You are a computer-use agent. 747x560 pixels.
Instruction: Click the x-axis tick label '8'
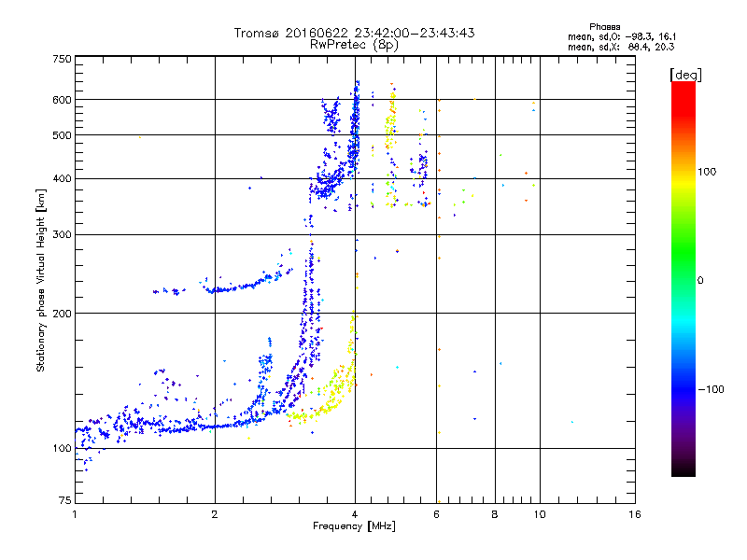[495, 514]
